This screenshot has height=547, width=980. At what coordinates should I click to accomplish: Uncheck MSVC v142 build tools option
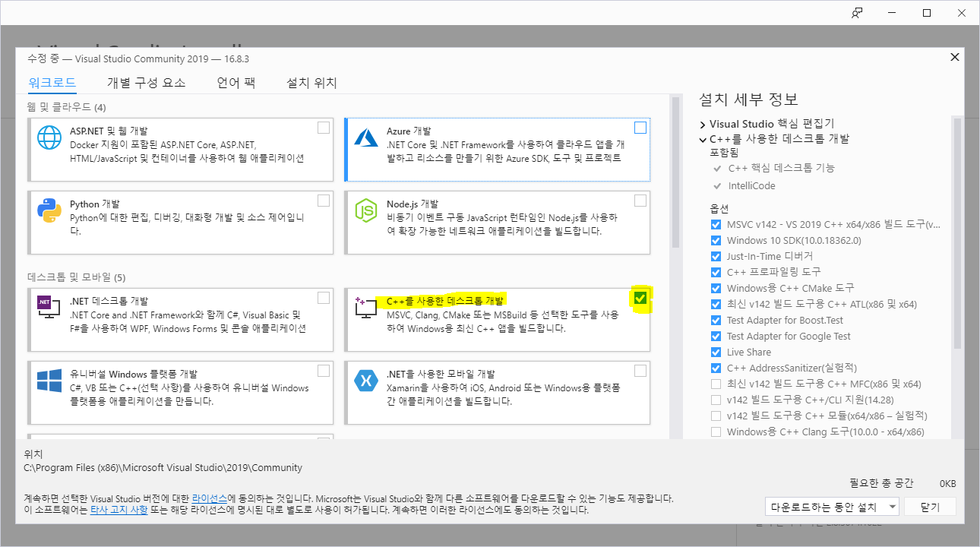(716, 225)
